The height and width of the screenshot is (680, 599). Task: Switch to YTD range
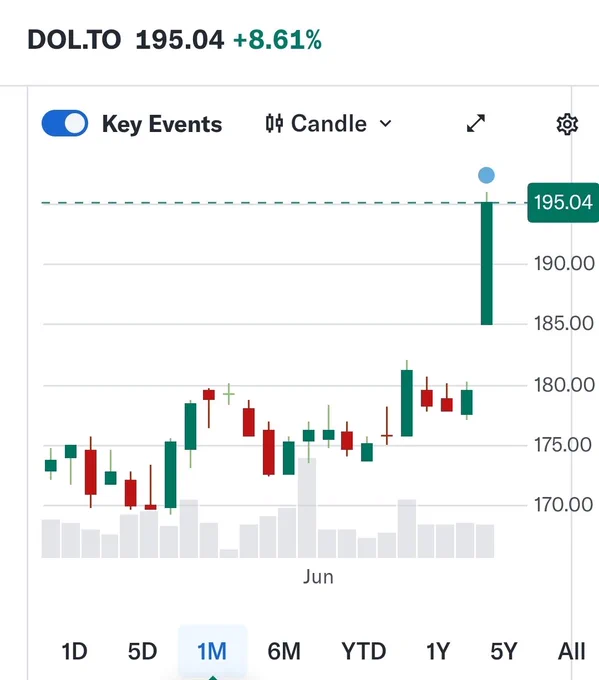click(x=363, y=651)
